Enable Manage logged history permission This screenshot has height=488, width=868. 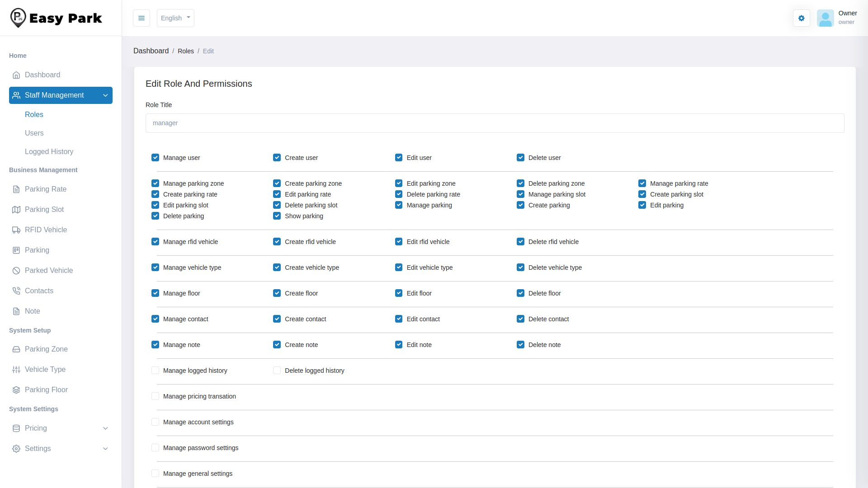(x=155, y=371)
